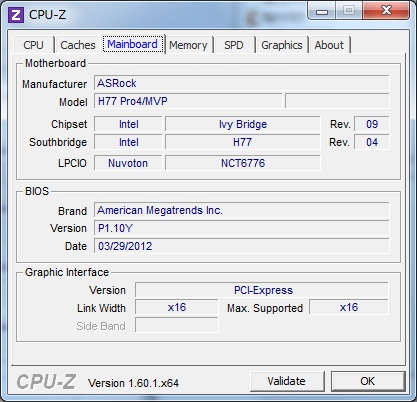This screenshot has width=417, height=402.
Task: Click chipset revision value 09
Action: 372,124
